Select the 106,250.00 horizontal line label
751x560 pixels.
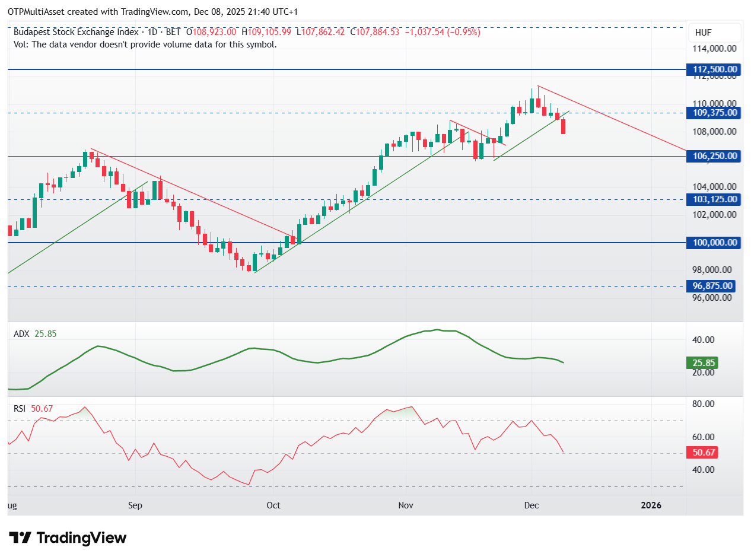coord(713,156)
